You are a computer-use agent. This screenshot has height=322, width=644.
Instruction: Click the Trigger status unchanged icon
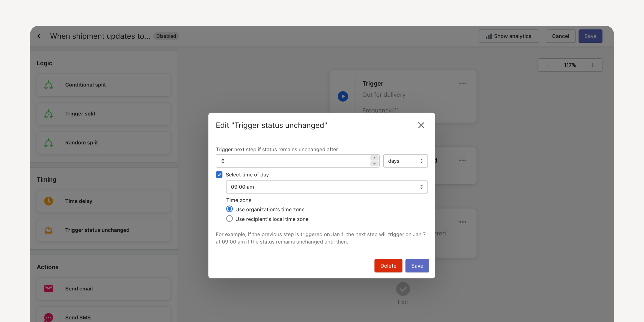[49, 230]
